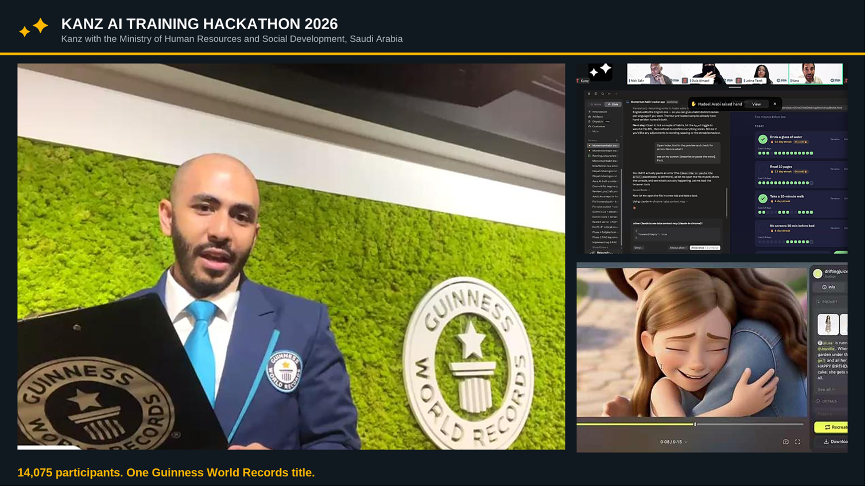Click the Kanz sparkle logo beside the slide title
The width and height of the screenshot is (868, 489).
pyautogui.click(x=33, y=28)
